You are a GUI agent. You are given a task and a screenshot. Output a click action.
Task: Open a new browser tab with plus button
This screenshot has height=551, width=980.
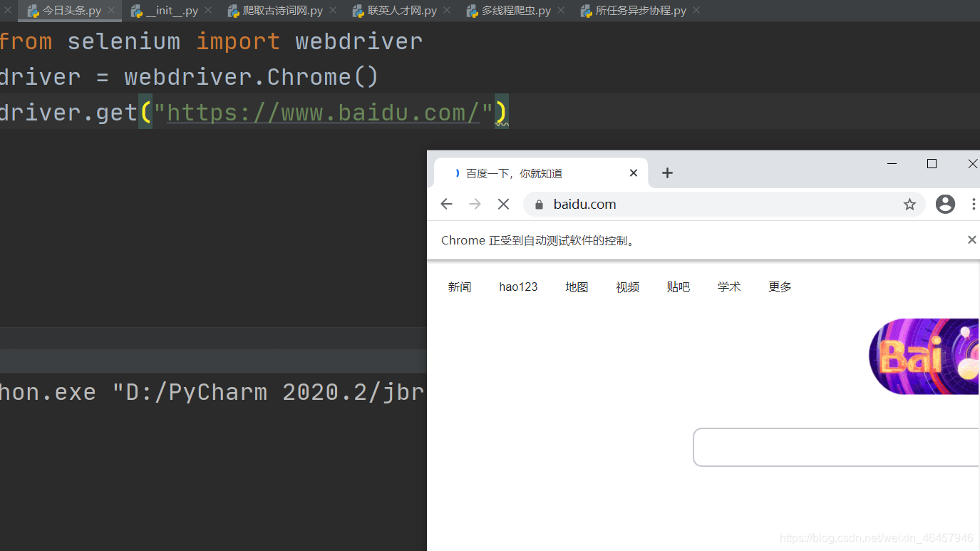click(x=667, y=172)
